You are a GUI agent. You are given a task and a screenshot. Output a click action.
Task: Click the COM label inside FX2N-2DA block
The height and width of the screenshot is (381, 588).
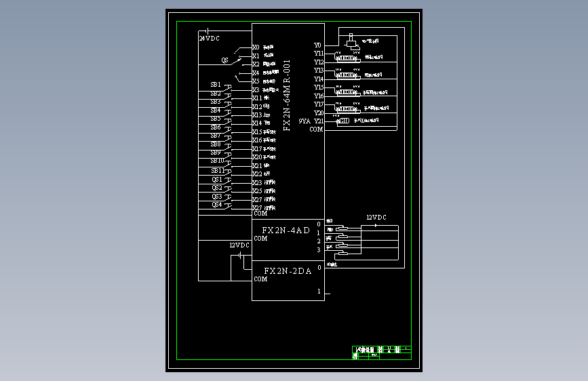[x=260, y=279]
